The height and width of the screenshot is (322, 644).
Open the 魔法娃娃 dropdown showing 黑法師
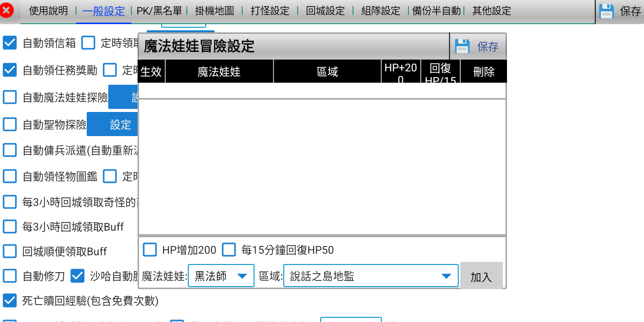click(221, 276)
